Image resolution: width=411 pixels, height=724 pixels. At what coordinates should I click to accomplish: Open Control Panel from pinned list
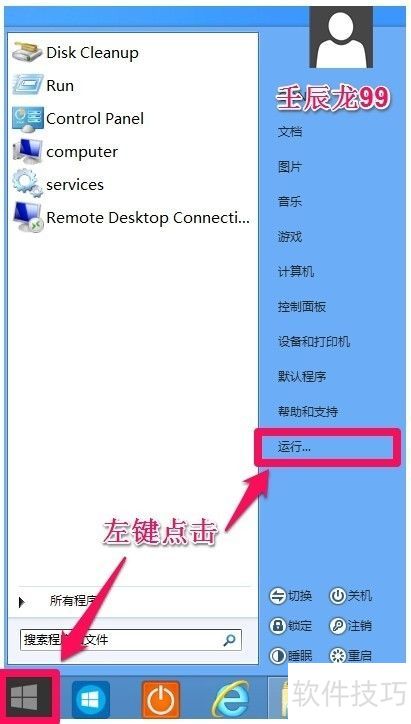(x=27, y=119)
